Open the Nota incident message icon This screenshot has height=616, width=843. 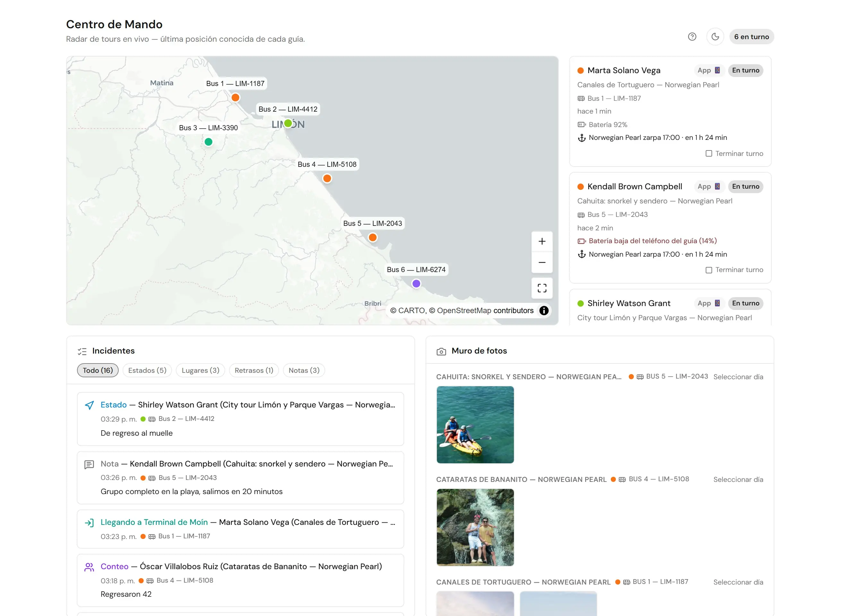point(89,464)
